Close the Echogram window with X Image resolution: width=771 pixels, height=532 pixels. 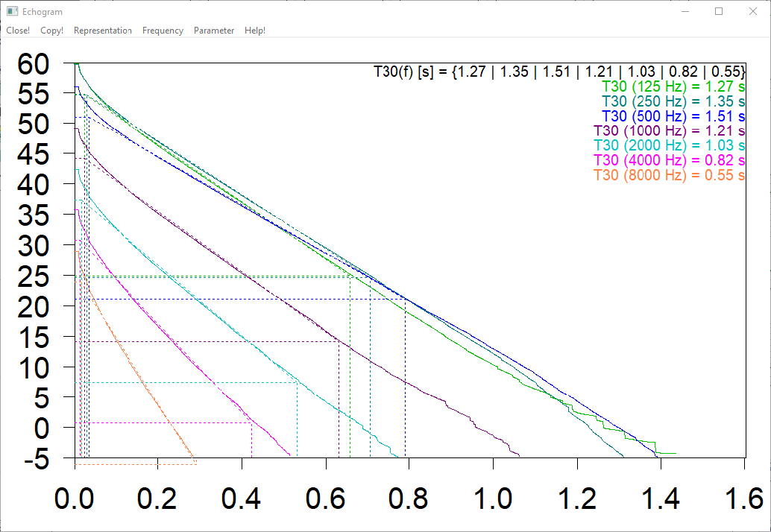(x=753, y=11)
